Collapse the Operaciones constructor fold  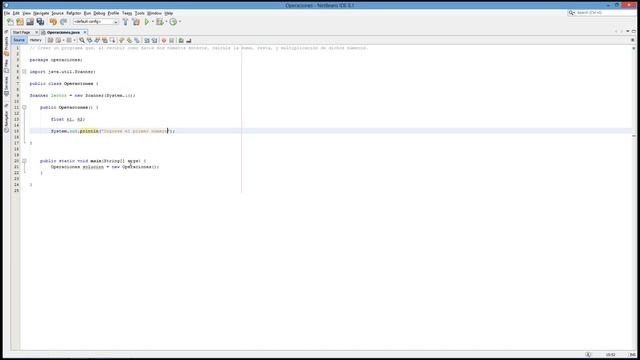[24, 107]
